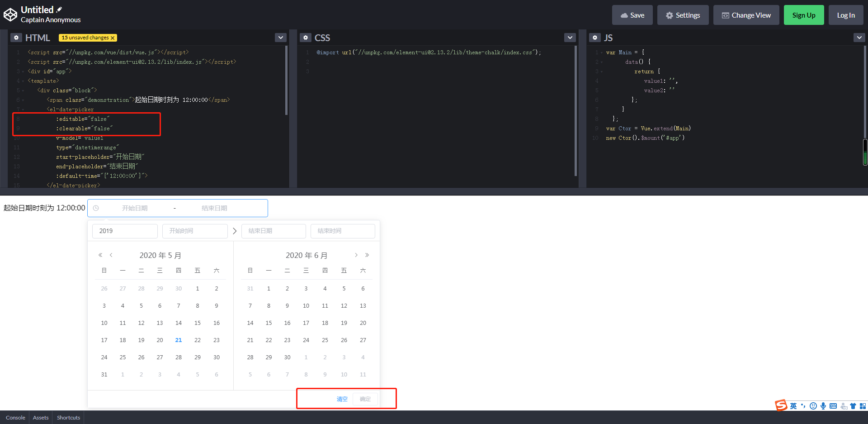The height and width of the screenshot is (424, 868).
Task: Open the CSS panel settings gear icon
Action: coord(306,38)
